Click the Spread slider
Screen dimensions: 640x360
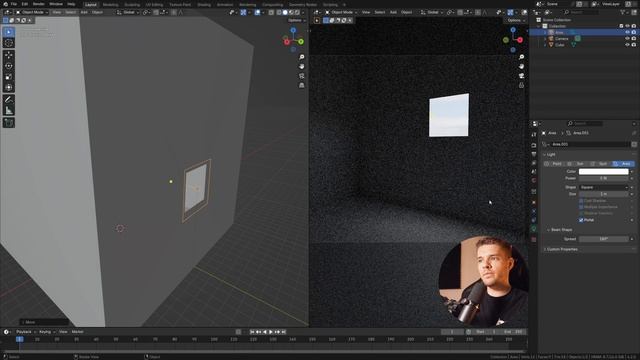point(603,239)
